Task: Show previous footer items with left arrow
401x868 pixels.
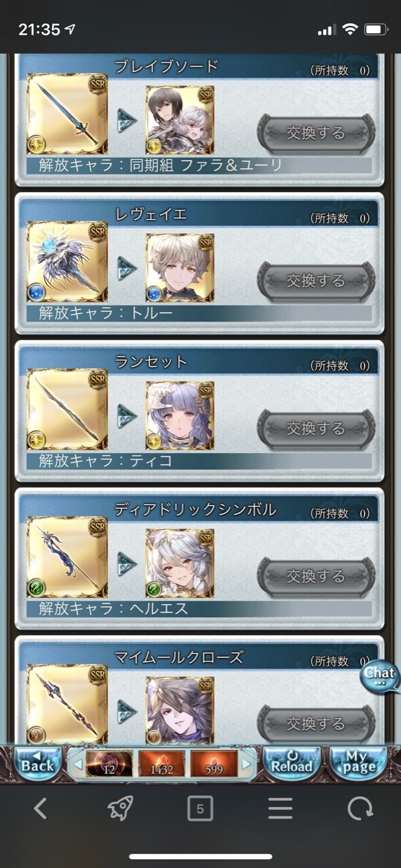Action: point(77,764)
